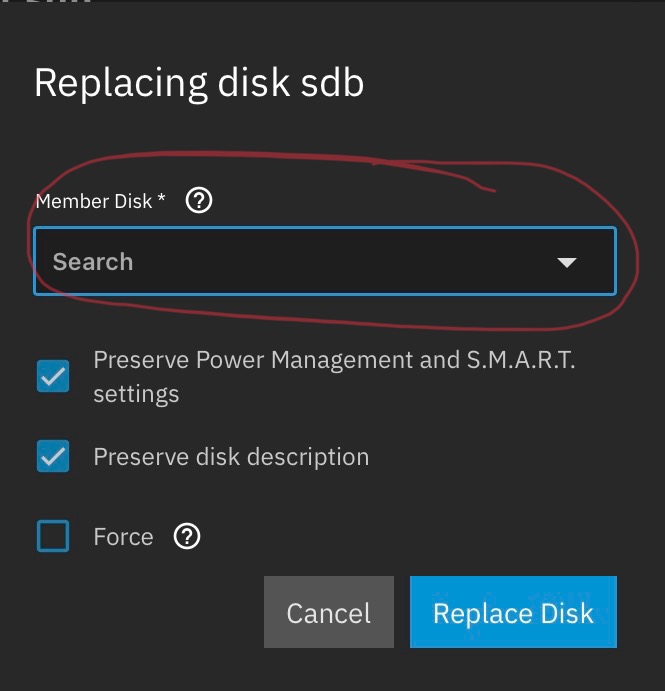Viewport: 665px width, 691px height.
Task: Click the blue checkmark beside Preserve Power Management
Action: 53,377
